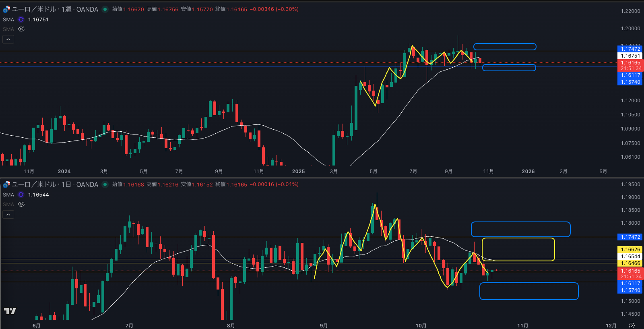Open symbol title ユーロ/米ドル 1週 OANDA

55,9
